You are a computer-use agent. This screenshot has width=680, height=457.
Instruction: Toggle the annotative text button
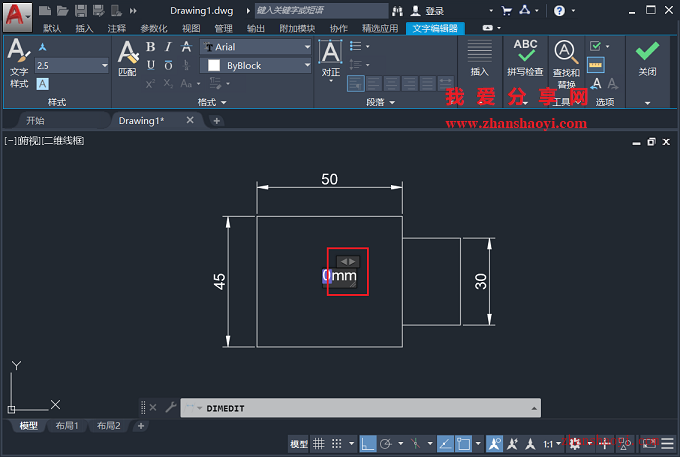[x=42, y=47]
